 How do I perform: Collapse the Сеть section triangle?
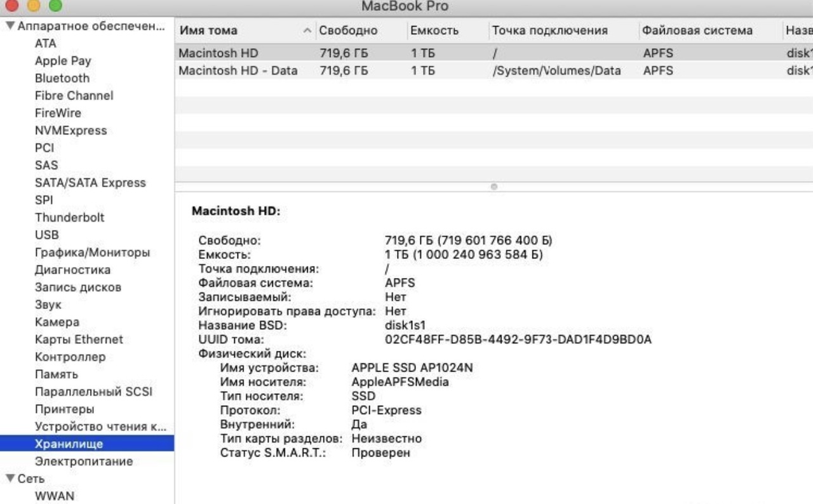(10, 479)
